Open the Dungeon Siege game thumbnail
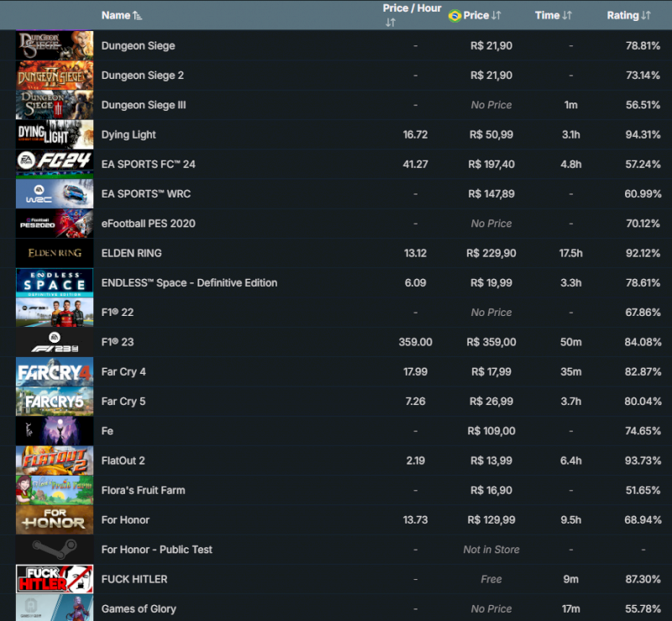Screen dimensions: 672x621 [55, 45]
